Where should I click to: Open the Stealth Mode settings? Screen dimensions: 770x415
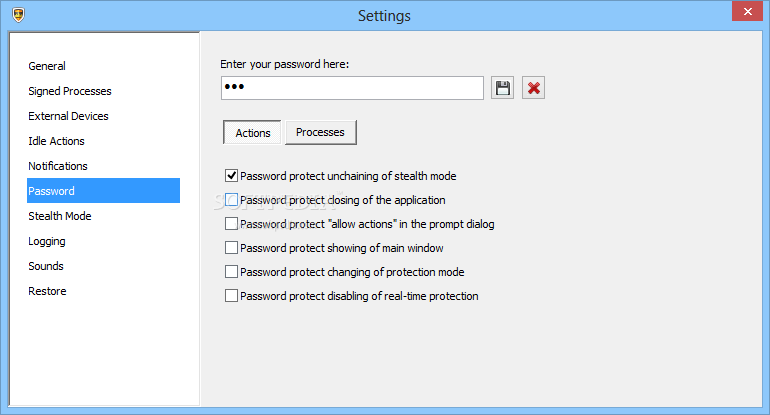[x=59, y=216]
